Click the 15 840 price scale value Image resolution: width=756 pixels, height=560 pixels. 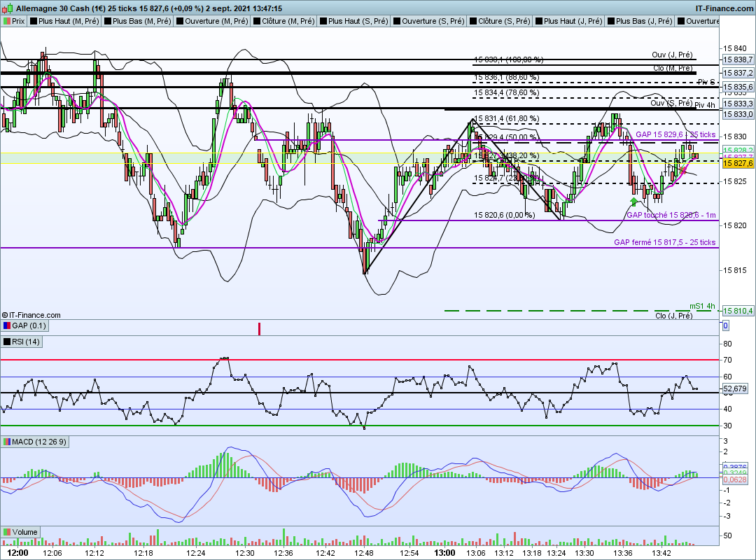(x=735, y=48)
